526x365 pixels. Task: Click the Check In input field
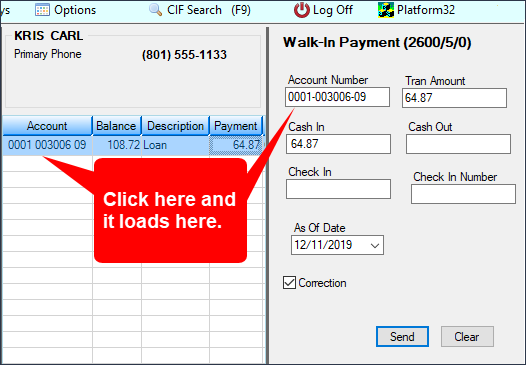click(x=338, y=189)
